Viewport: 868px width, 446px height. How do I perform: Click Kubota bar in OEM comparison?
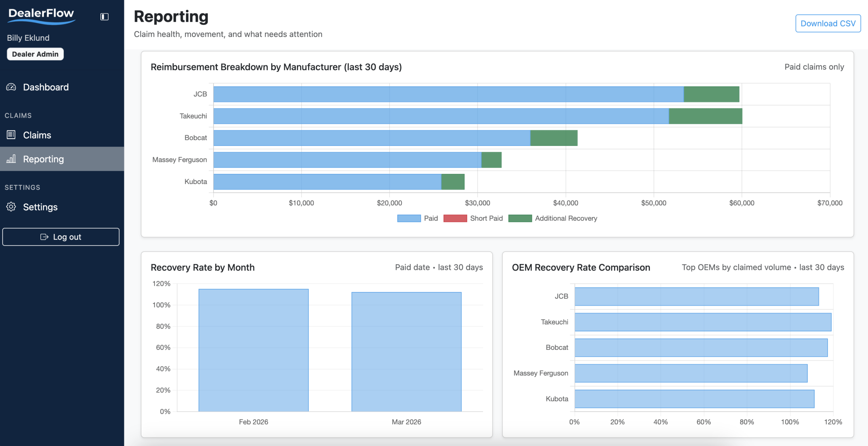click(694, 399)
